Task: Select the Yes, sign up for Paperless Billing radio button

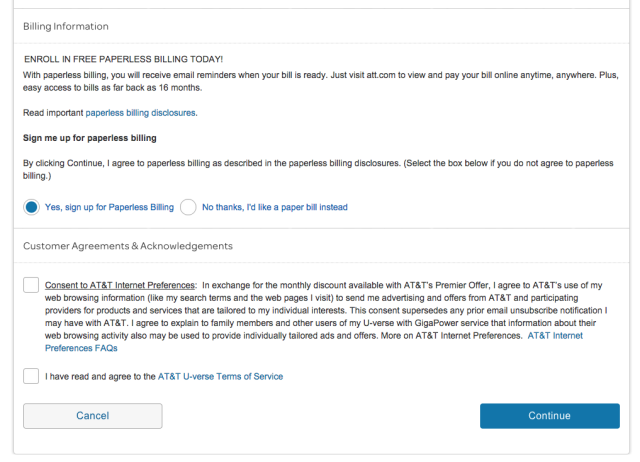Action: (x=31, y=207)
